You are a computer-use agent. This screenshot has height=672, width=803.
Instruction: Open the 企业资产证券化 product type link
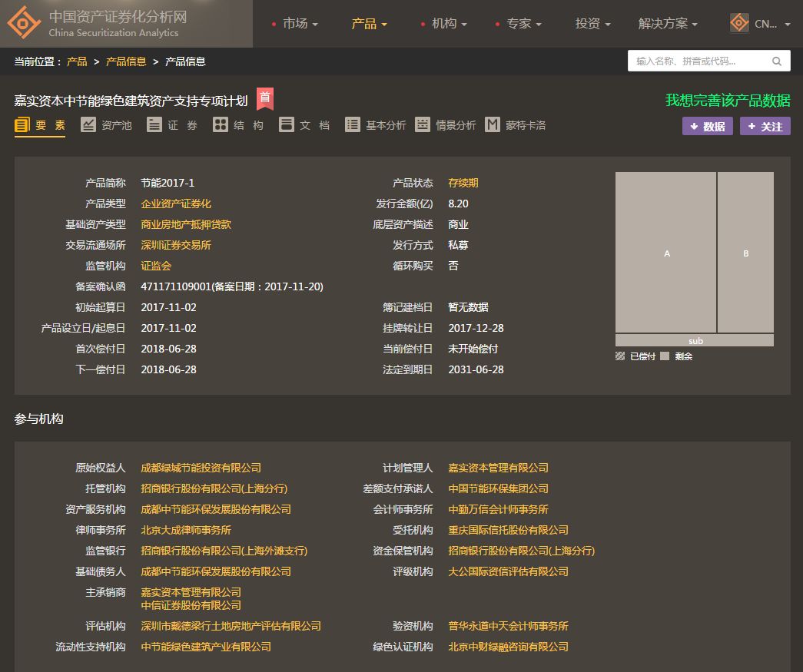176,204
